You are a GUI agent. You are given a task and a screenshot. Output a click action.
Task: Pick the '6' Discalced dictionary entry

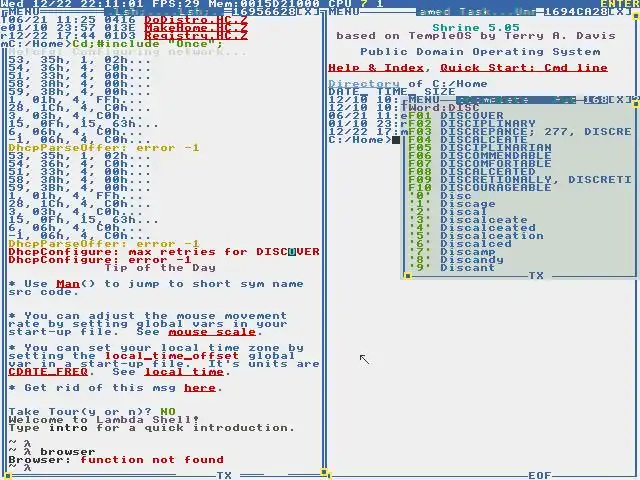(460, 244)
